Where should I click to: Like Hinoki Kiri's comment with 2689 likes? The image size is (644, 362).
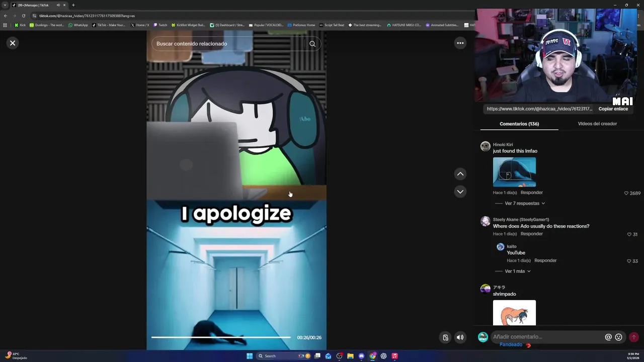click(626, 193)
